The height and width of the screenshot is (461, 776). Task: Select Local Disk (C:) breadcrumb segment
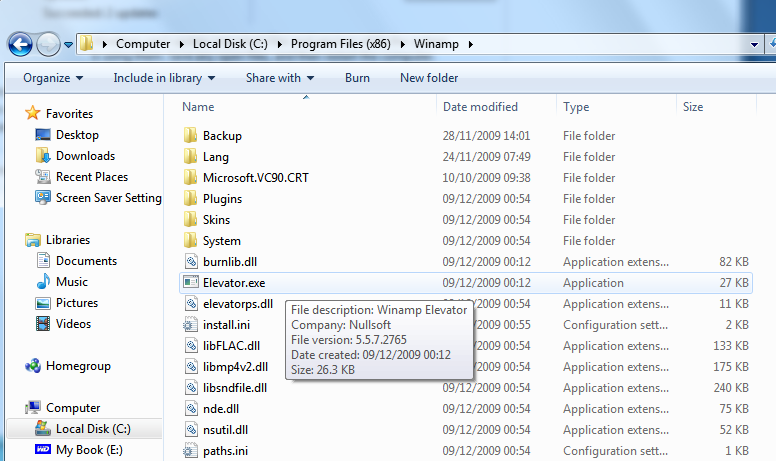coord(230,44)
